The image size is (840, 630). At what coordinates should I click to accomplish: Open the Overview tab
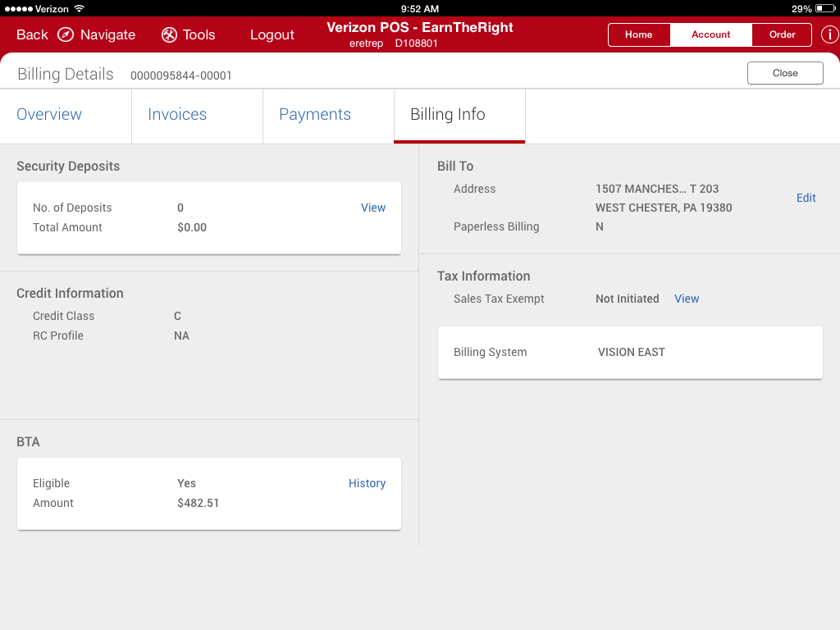tap(66, 116)
